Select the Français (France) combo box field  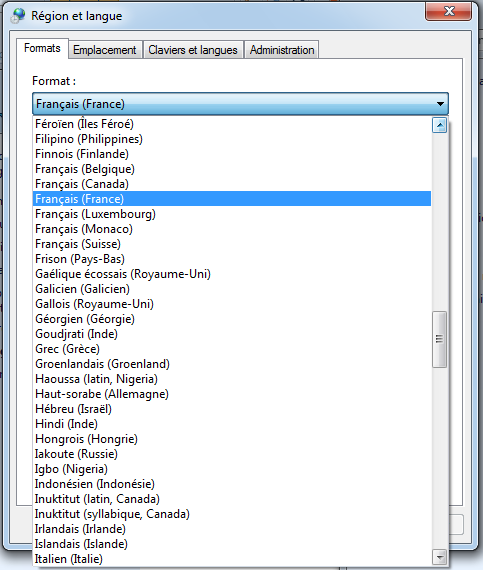pos(240,104)
